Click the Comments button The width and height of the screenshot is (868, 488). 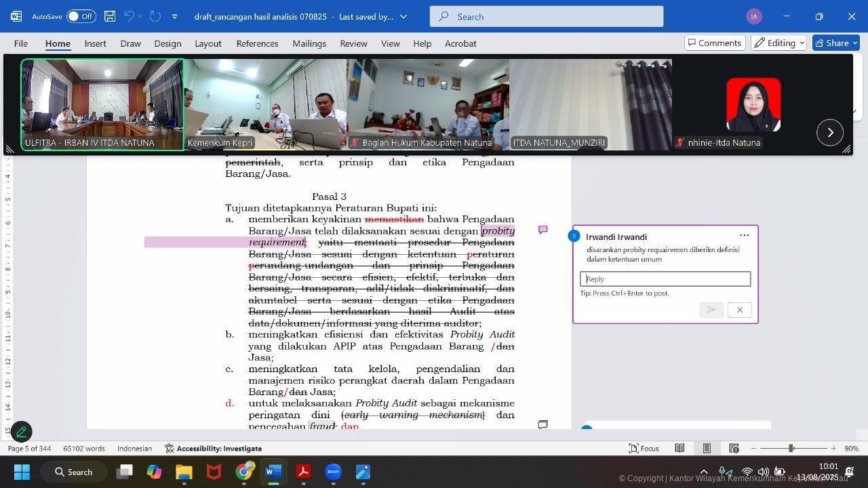click(x=714, y=43)
